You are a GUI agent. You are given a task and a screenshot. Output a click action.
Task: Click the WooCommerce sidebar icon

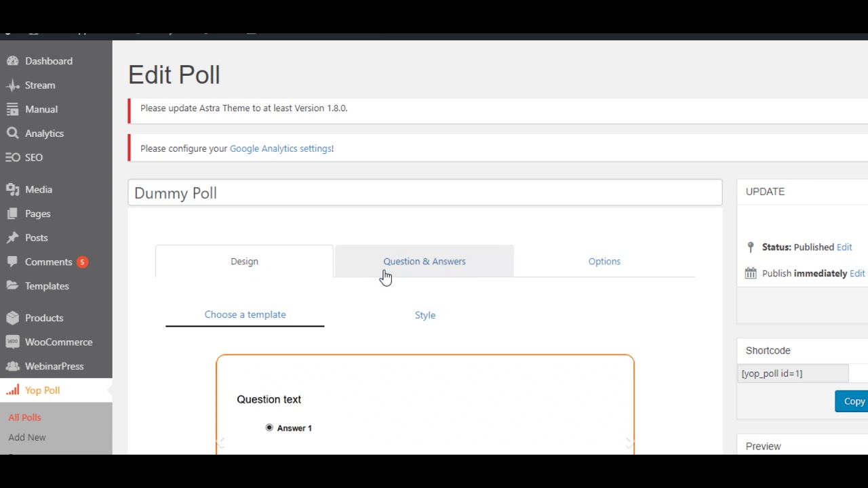(x=12, y=342)
